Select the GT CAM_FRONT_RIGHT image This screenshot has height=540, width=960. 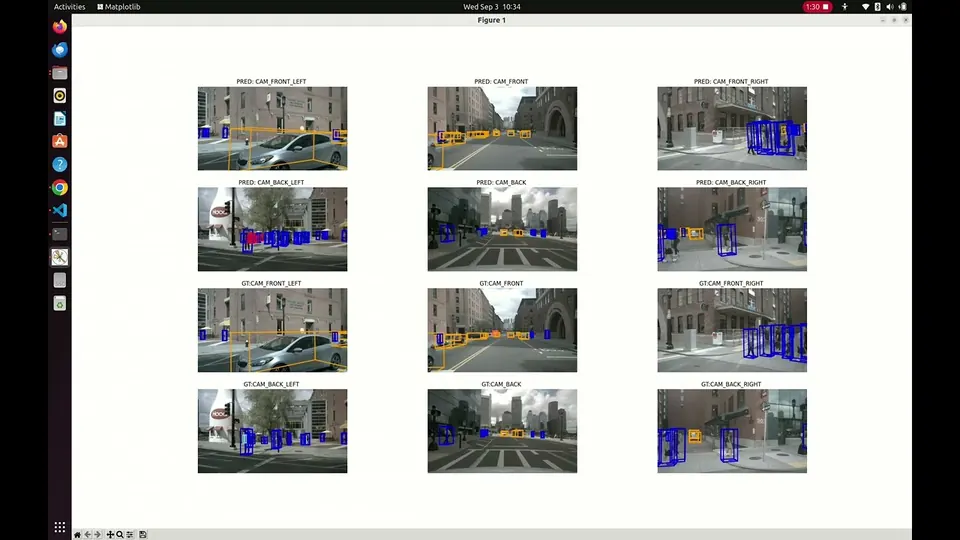click(732, 330)
